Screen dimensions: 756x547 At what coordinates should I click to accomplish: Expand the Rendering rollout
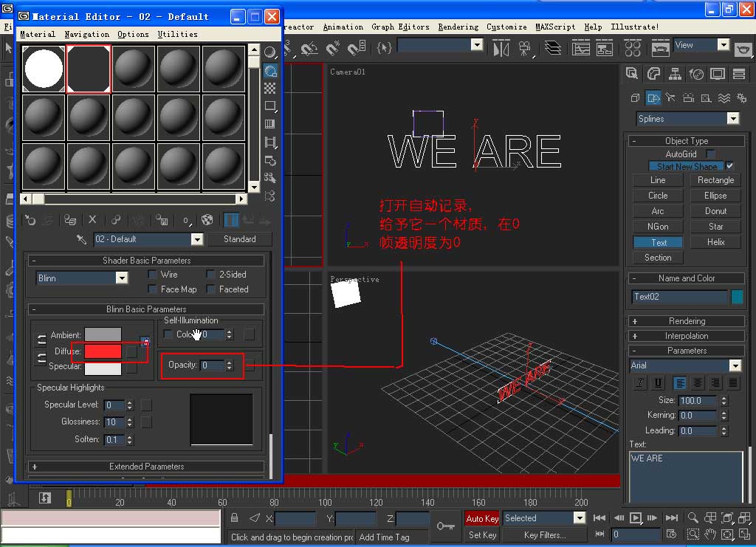tap(687, 321)
